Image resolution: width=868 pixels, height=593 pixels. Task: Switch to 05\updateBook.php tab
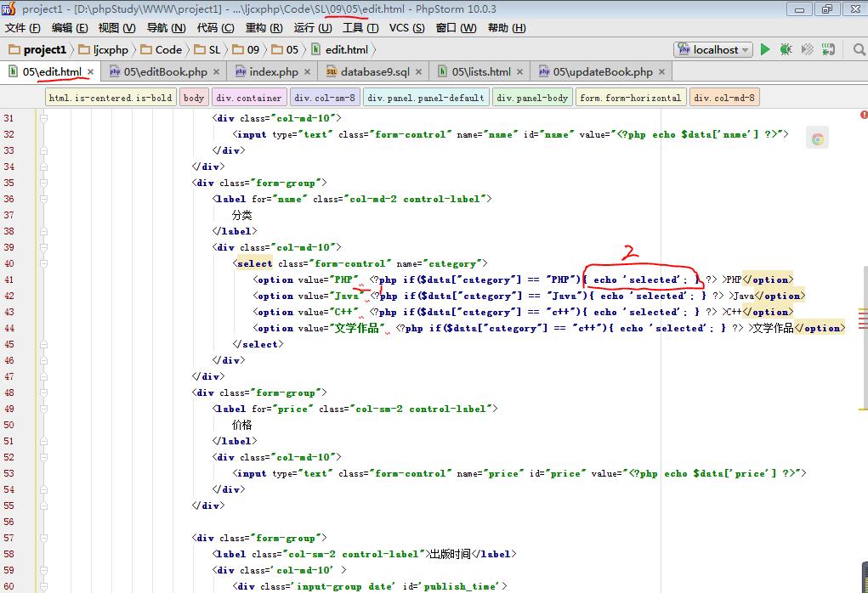click(602, 72)
